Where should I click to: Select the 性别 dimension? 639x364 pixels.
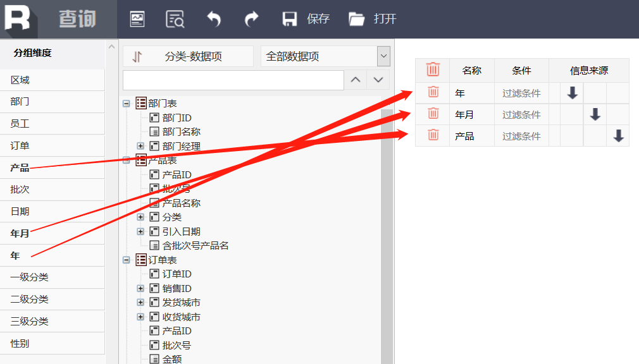tap(52, 344)
